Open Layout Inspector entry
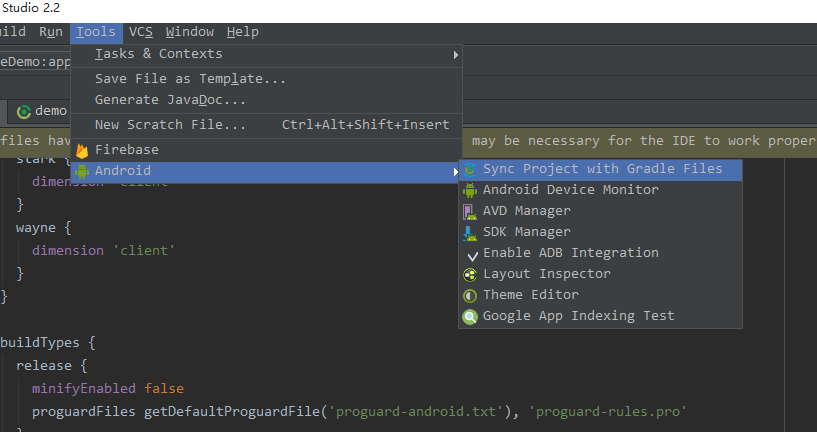This screenshot has width=817, height=432. click(x=600, y=274)
